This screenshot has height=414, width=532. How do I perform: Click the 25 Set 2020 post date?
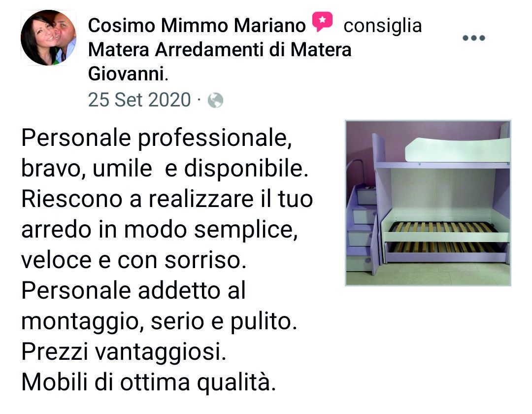click(139, 100)
